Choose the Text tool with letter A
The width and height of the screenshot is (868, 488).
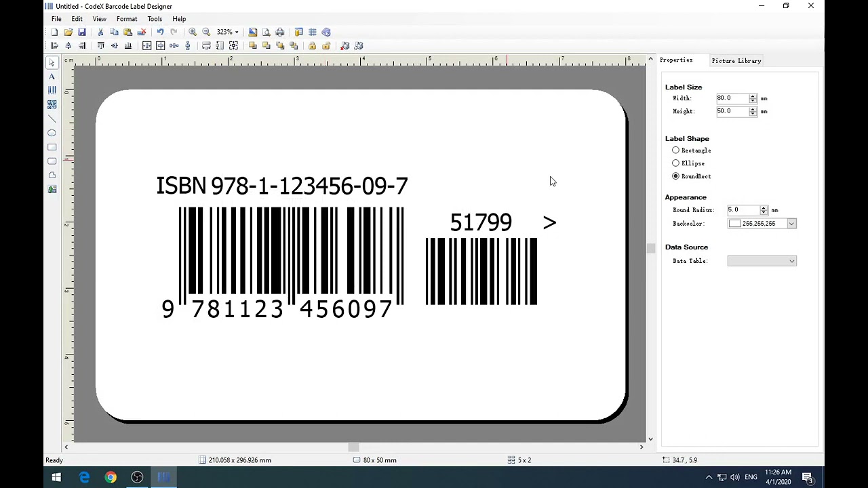[x=52, y=77]
